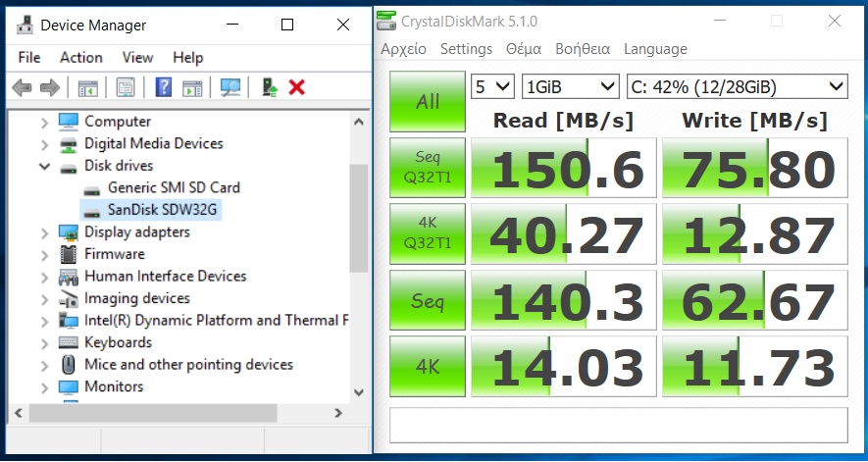This screenshot has width=868, height=462.
Task: Click the top Seq Q32T1 test button
Action: pos(428,168)
